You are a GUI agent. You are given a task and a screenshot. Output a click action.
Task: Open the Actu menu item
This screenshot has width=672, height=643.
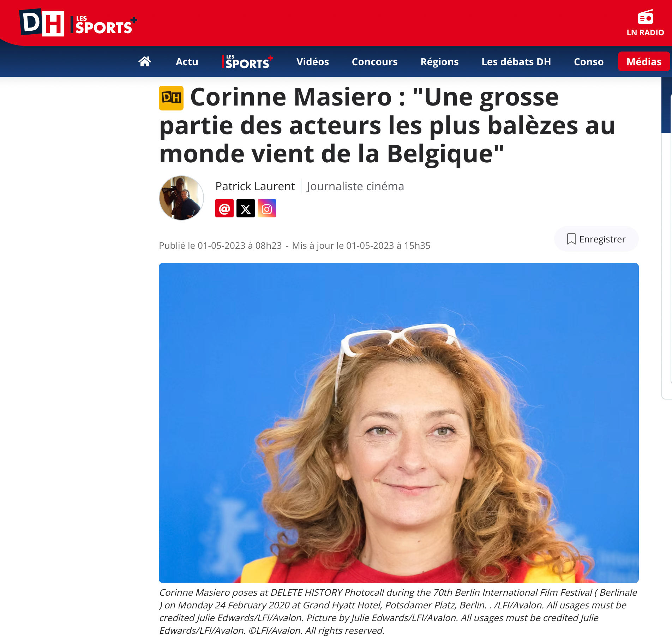click(x=187, y=61)
